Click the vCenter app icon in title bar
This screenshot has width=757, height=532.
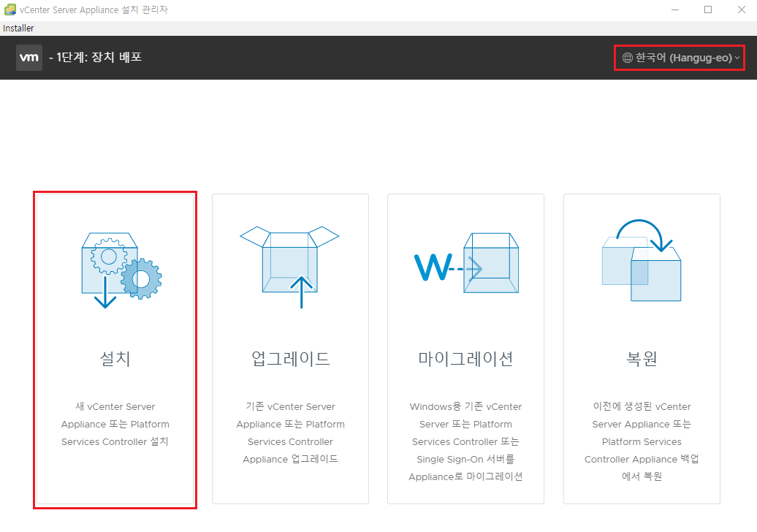9,9
